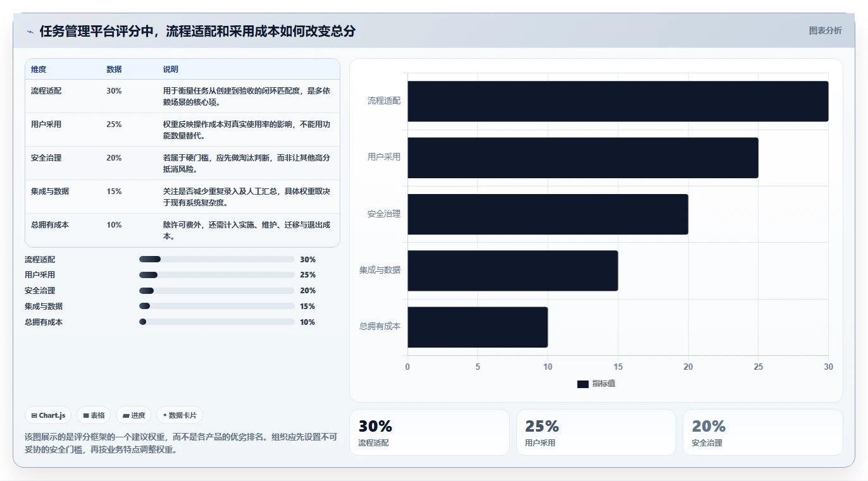868x481 pixels.
Task: Open the 25% 用户采用 stat card
Action: 596,432
